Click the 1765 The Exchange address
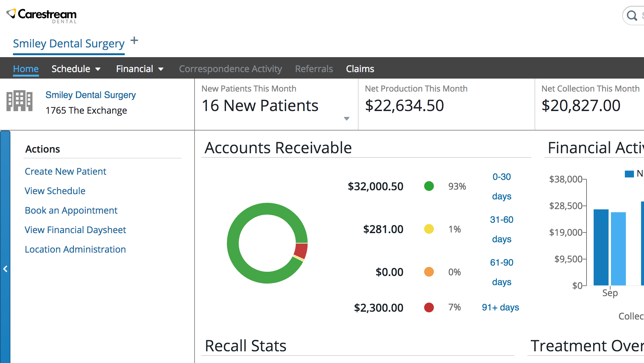 86,110
